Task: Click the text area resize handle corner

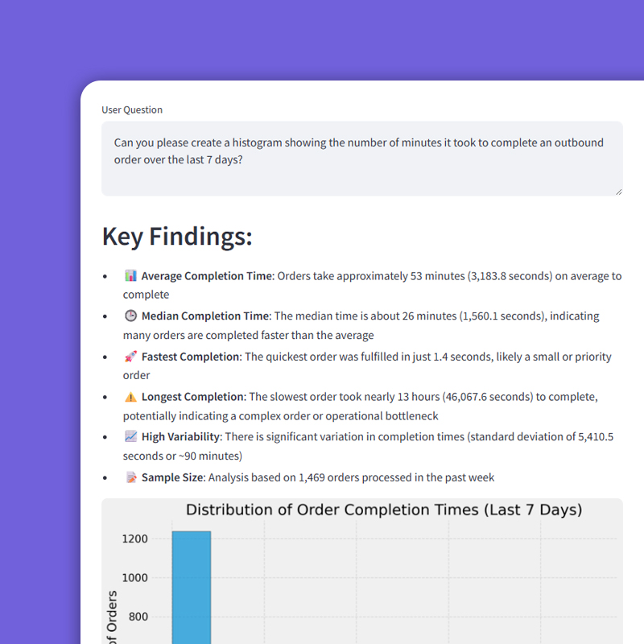Action: pos(618,192)
